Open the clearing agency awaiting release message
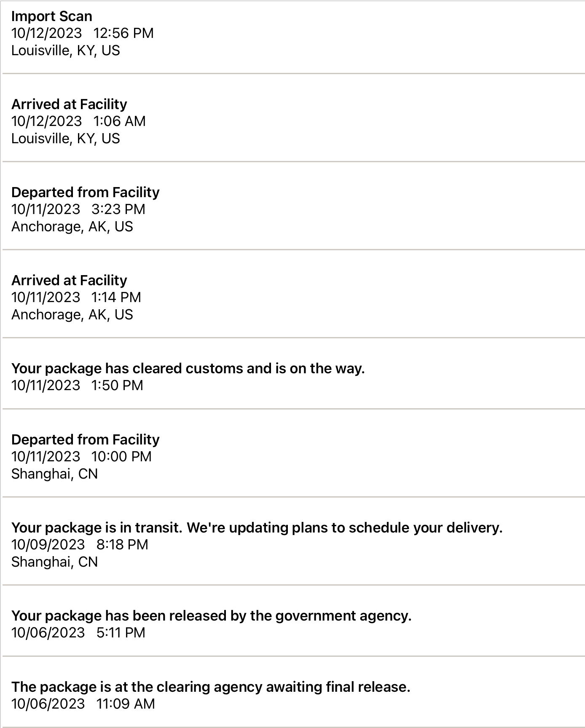The height and width of the screenshot is (728, 585). click(211, 687)
